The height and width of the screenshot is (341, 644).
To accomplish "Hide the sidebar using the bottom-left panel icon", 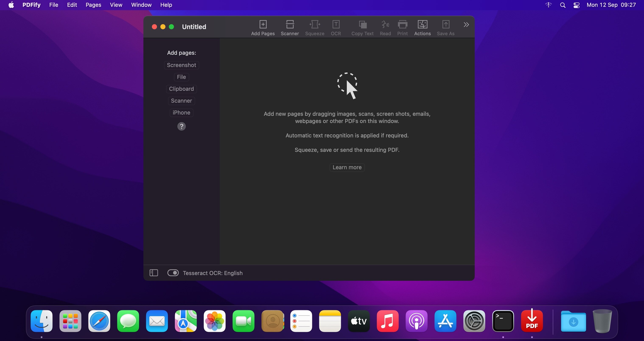I will click(154, 273).
